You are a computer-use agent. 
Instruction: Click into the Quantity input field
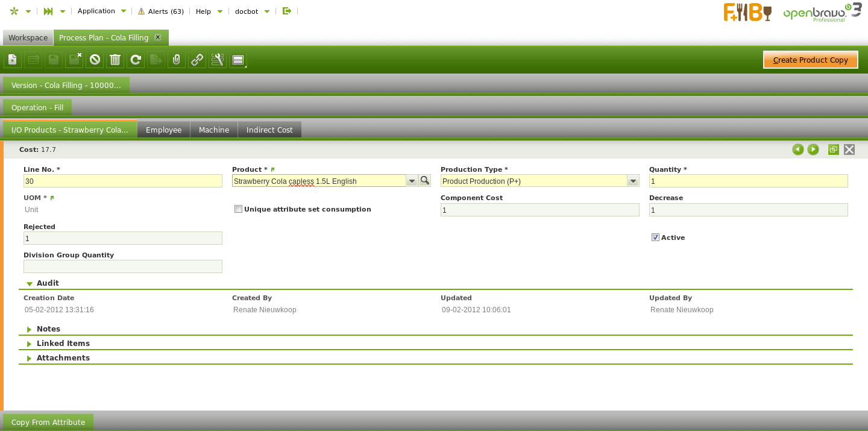(x=748, y=181)
